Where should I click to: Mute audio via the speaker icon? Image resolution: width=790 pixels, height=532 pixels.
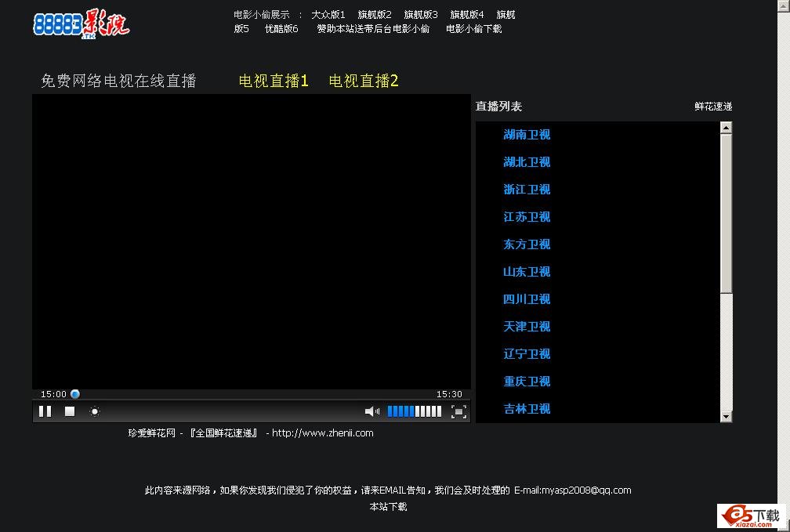tap(371, 411)
